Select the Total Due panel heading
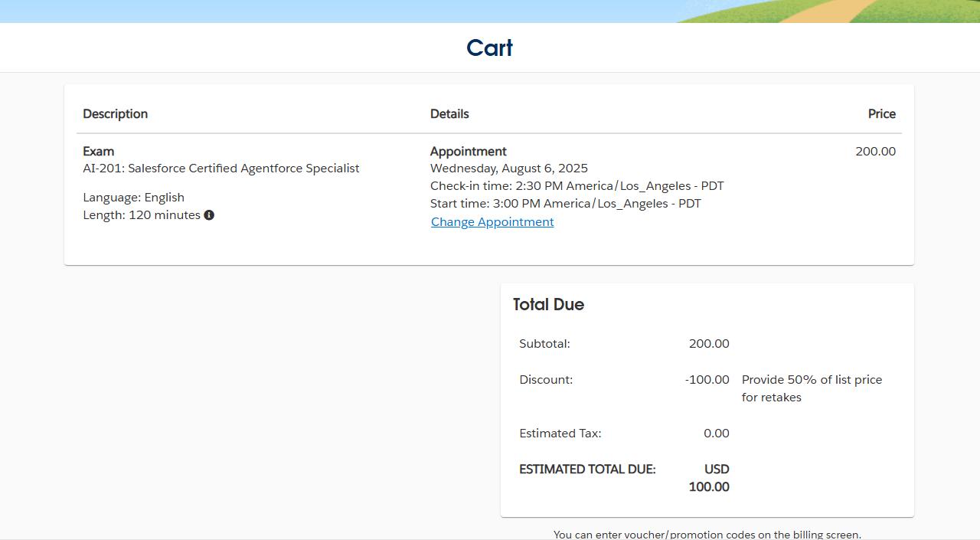This screenshot has width=980, height=540. 548,304
